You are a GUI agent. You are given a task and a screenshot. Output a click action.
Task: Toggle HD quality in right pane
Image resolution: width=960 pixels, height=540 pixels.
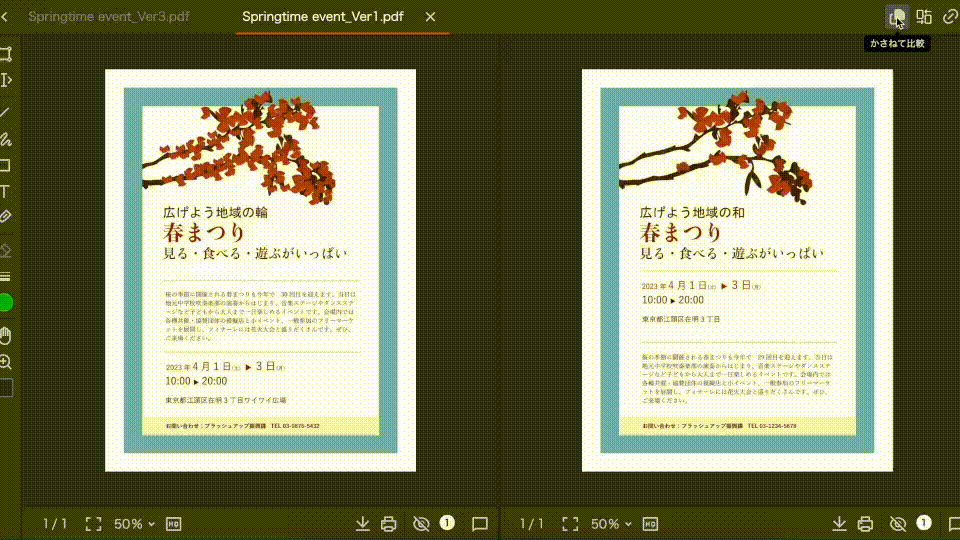pos(650,524)
